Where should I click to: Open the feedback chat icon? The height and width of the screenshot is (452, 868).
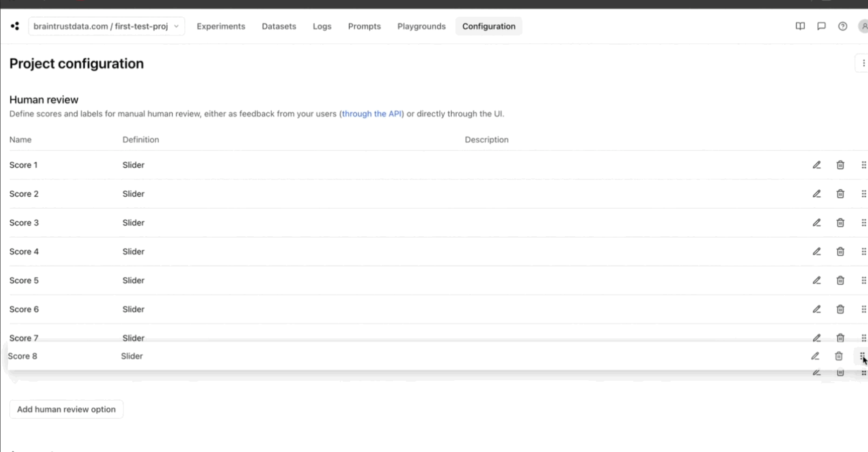pos(821,26)
